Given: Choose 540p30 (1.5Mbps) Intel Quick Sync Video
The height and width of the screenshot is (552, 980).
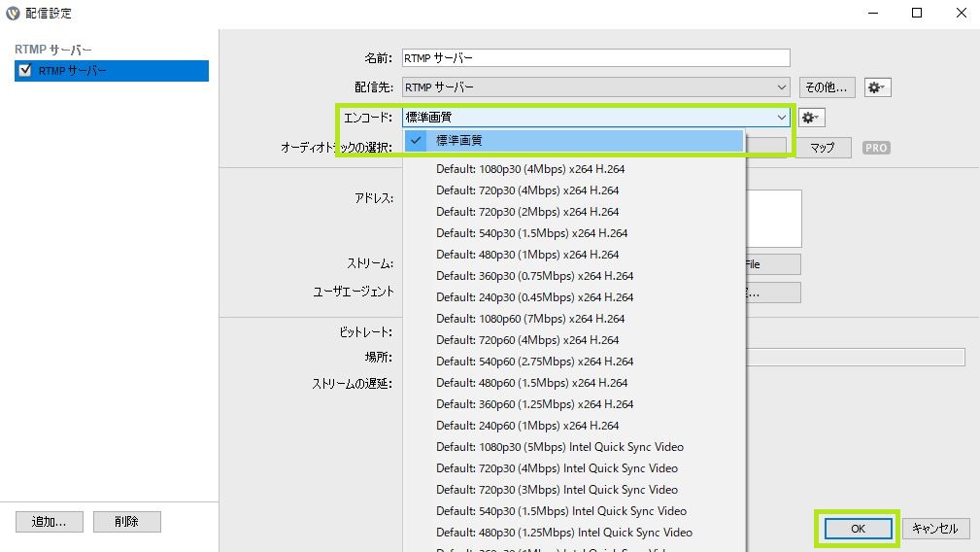Looking at the screenshot, I should click(574, 511).
